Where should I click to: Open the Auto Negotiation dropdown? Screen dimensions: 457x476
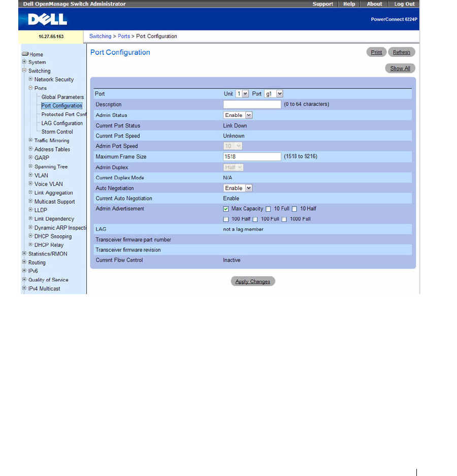(238, 188)
